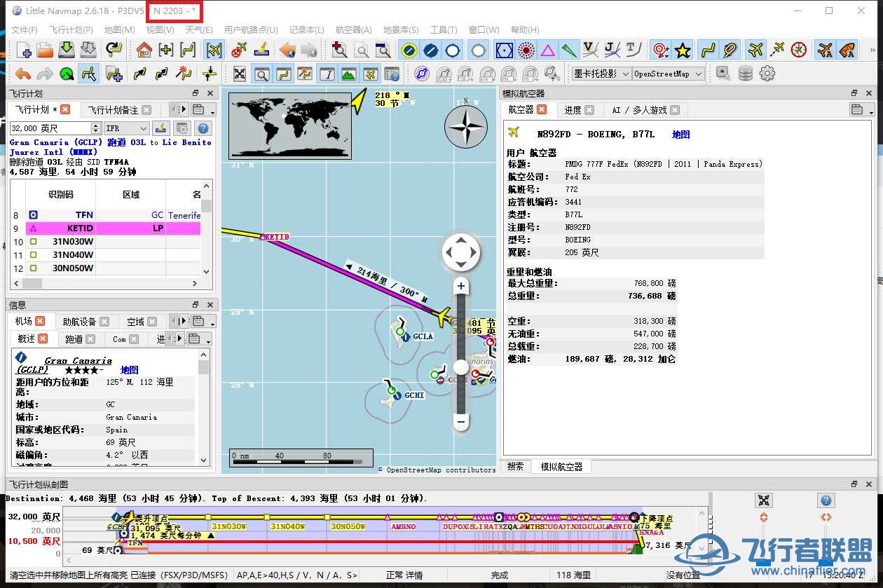Click the elevation profile help icon
The width and height of the screenshot is (883, 588).
(826, 500)
